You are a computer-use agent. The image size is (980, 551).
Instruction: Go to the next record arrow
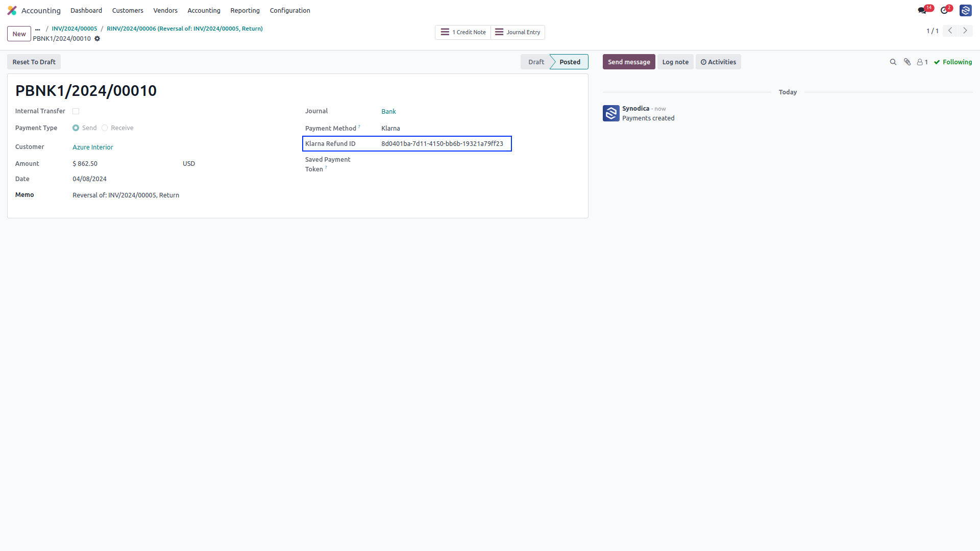[965, 31]
